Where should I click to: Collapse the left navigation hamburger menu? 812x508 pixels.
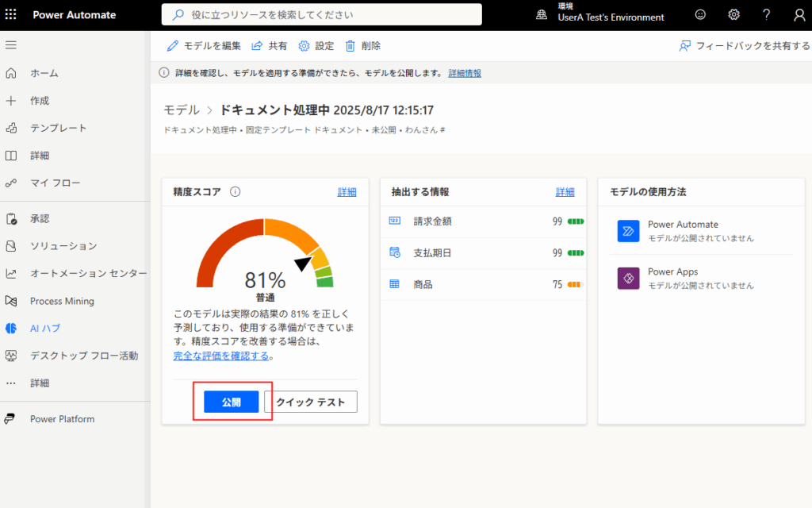(x=11, y=45)
